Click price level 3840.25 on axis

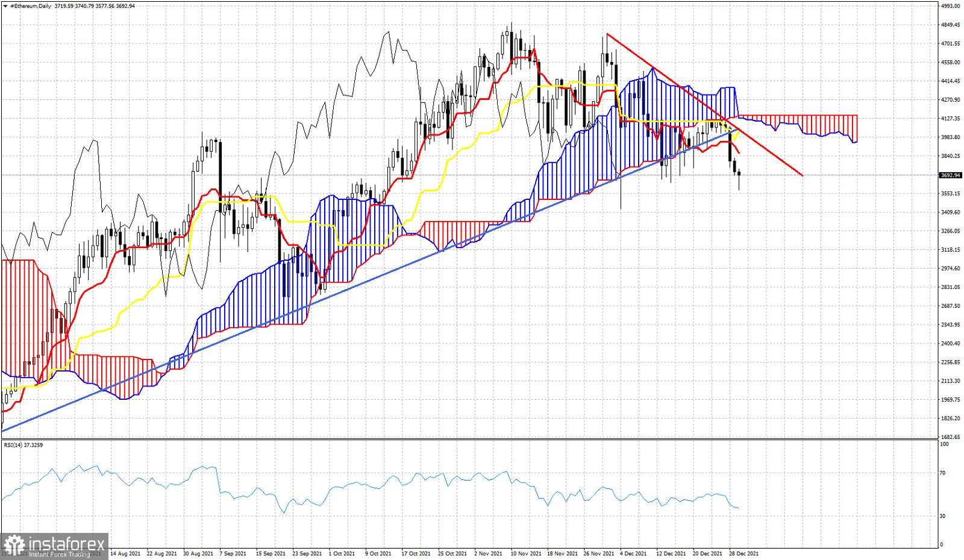point(951,156)
